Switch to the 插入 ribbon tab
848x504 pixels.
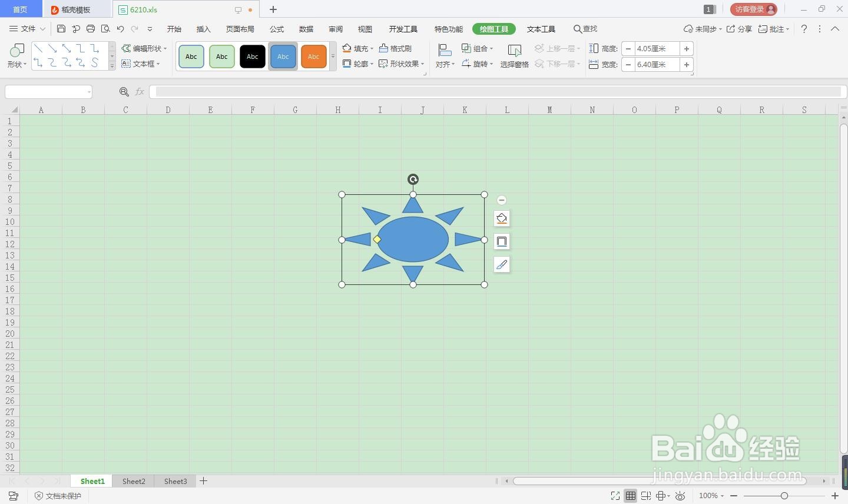click(x=203, y=28)
